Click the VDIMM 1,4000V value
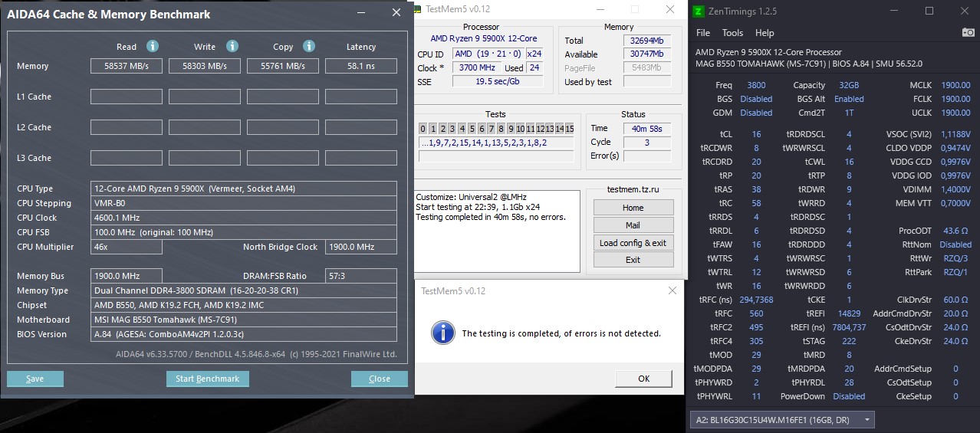Screen dimensions: 980x433 coord(955,189)
